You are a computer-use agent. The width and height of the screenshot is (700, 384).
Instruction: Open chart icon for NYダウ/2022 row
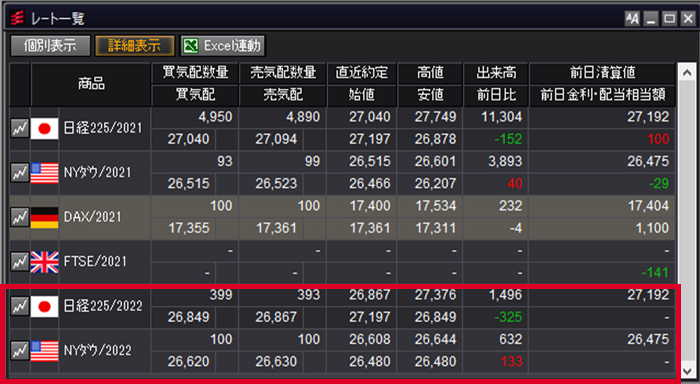[20, 351]
